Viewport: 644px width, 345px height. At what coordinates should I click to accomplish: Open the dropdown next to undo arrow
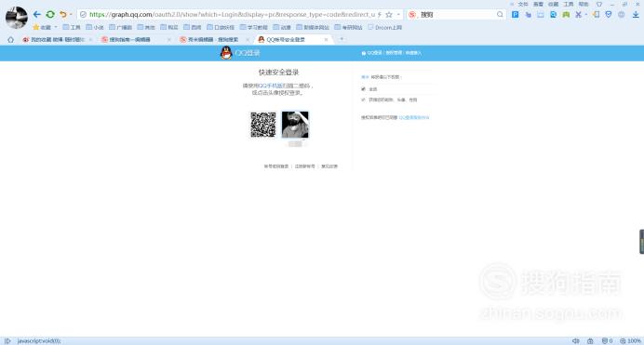71,14
